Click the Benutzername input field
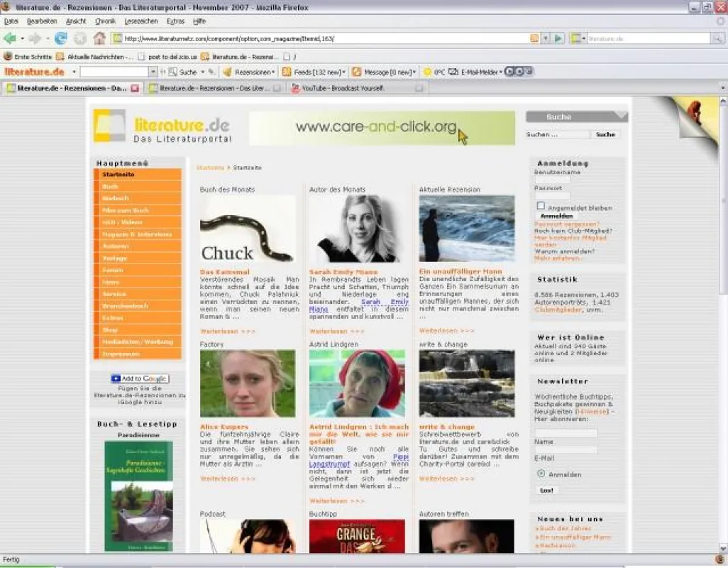 [x=553, y=180]
